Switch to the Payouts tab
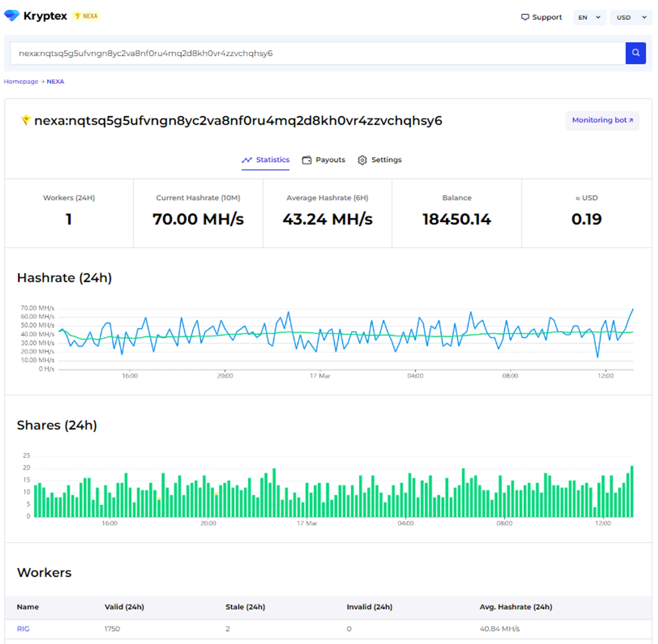Image resolution: width=658 pixels, height=644 pixels. click(x=330, y=160)
